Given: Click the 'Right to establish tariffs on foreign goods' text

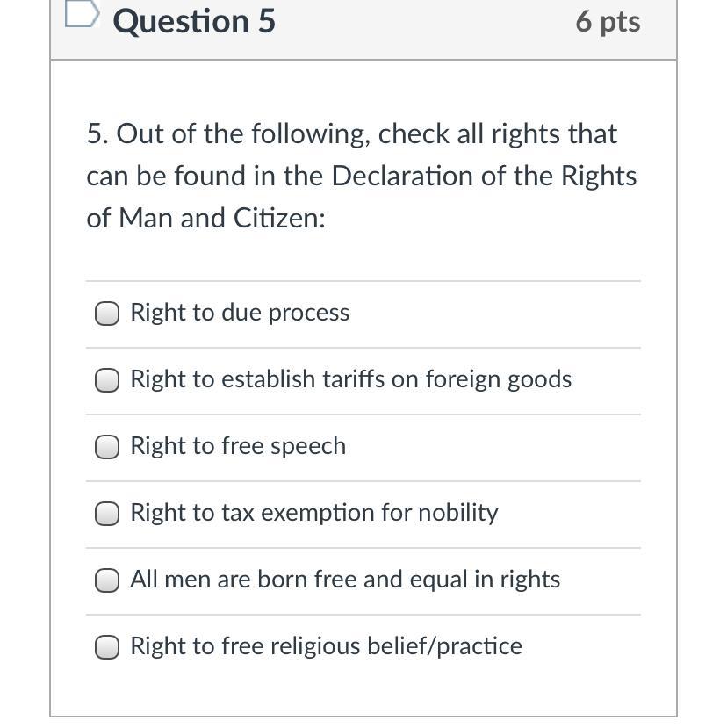Looking at the screenshot, I should click(x=350, y=379).
